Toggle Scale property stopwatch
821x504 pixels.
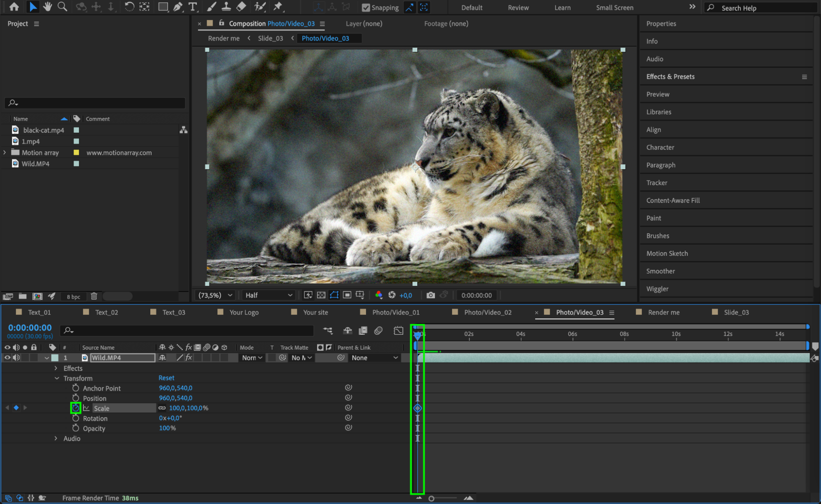pos(76,408)
